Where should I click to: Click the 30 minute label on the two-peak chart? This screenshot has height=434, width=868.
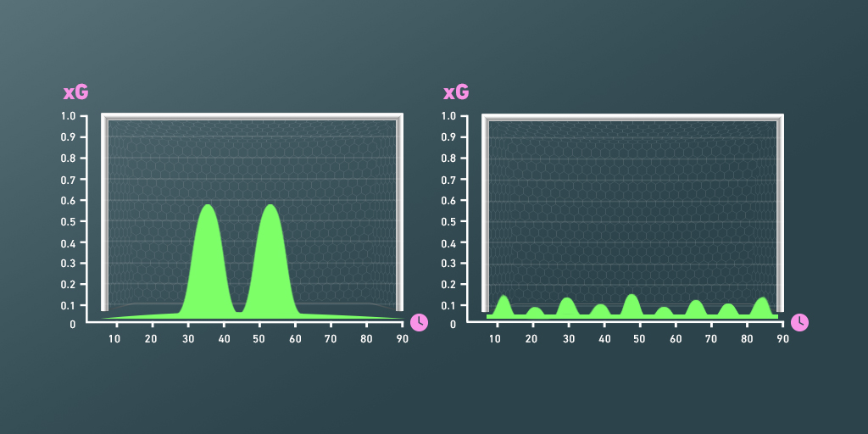tap(188, 339)
